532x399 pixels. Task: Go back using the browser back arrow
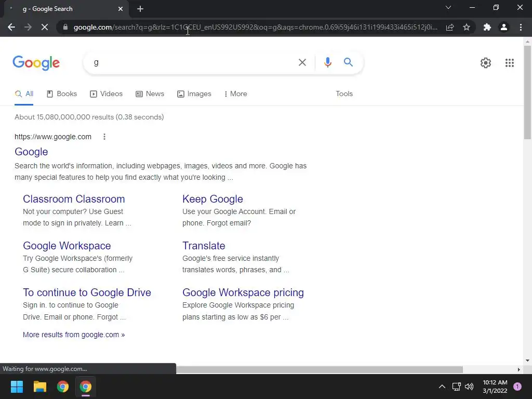pyautogui.click(x=11, y=27)
